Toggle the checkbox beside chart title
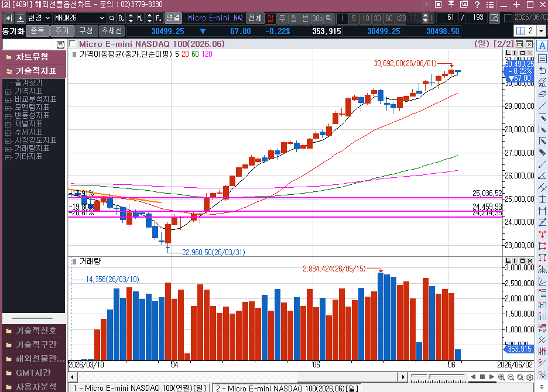The height and width of the screenshot is (392, 548). tap(73, 44)
